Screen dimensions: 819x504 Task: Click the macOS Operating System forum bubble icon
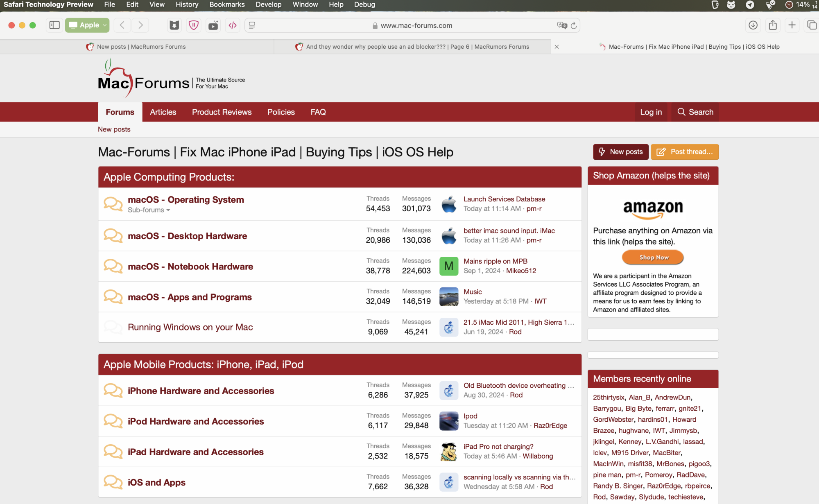113,204
